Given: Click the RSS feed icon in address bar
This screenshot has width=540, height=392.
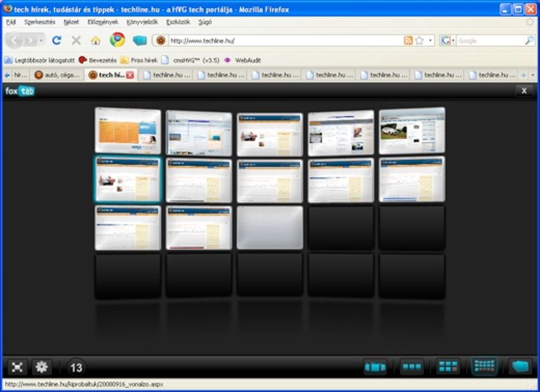Looking at the screenshot, I should (x=408, y=41).
